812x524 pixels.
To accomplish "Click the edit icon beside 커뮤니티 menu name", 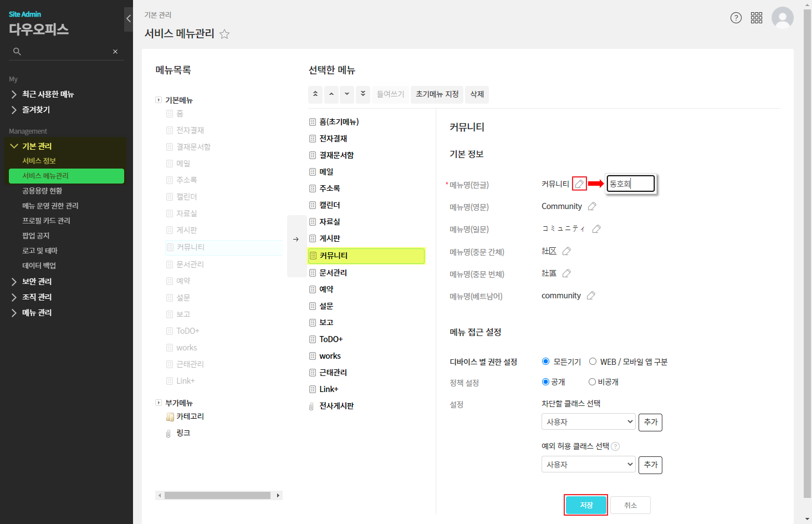I will (x=579, y=184).
